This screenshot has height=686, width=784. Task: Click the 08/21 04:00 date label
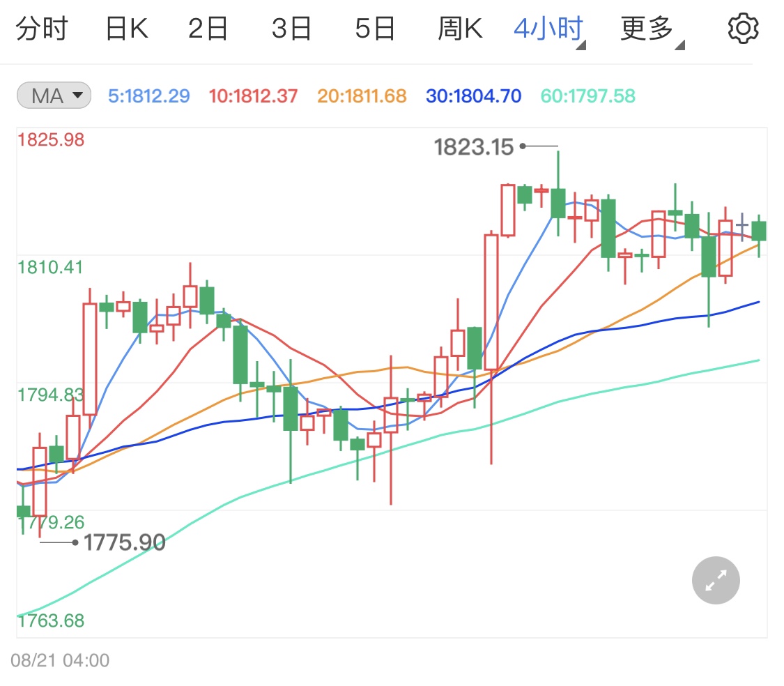coord(60,660)
